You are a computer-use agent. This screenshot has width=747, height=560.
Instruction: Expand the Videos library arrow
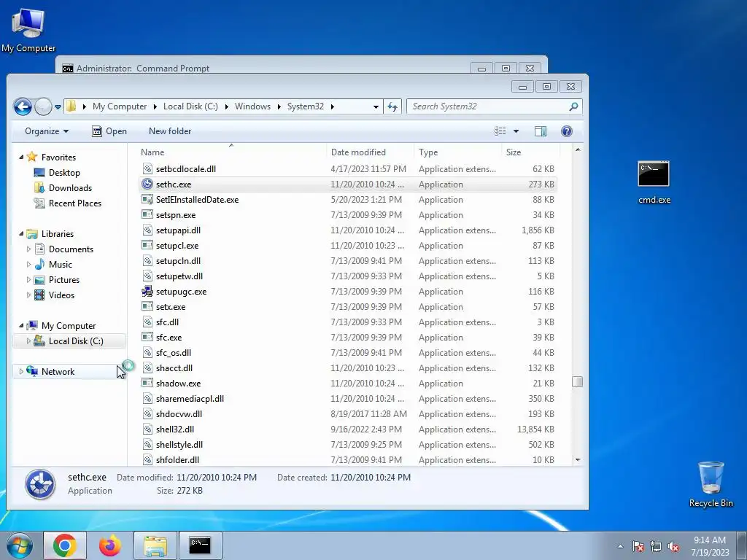(28, 295)
